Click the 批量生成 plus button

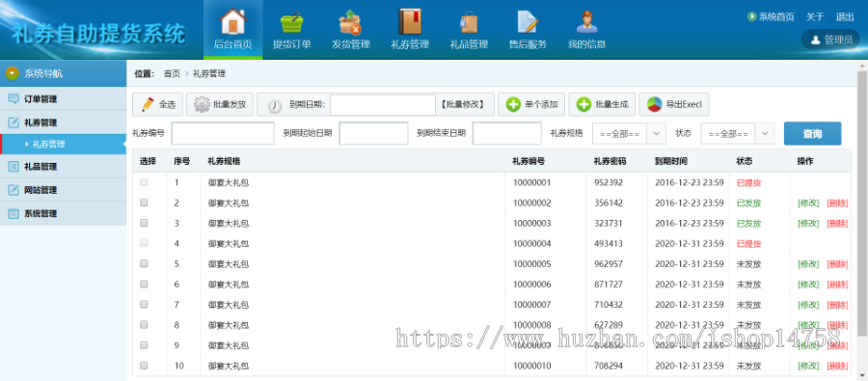point(602,104)
